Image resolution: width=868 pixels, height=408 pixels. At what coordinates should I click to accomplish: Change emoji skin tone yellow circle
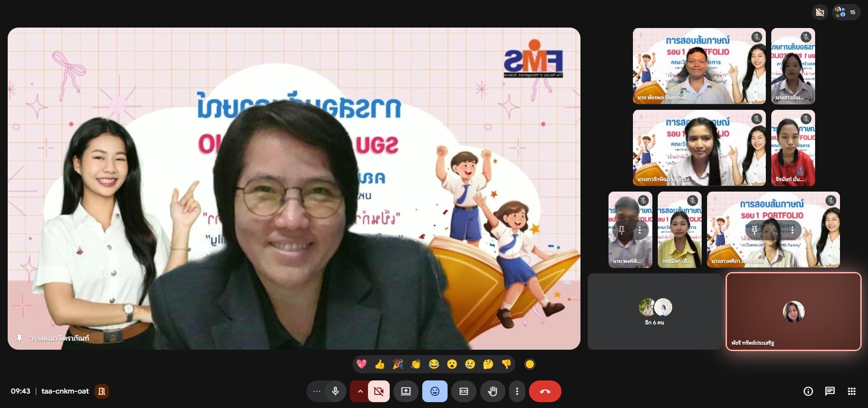pos(530,364)
